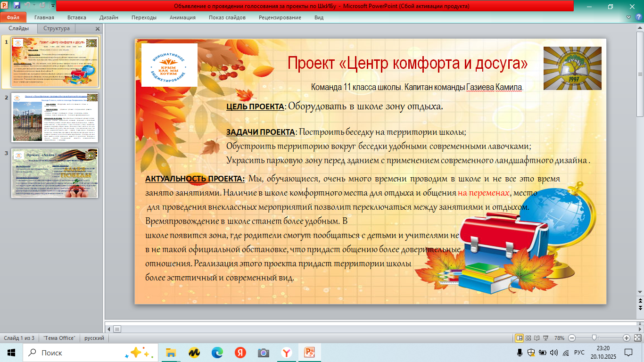Open Customize Quick Access Toolbar dropdown
Screen dimensions: 644x362
[52, 6]
